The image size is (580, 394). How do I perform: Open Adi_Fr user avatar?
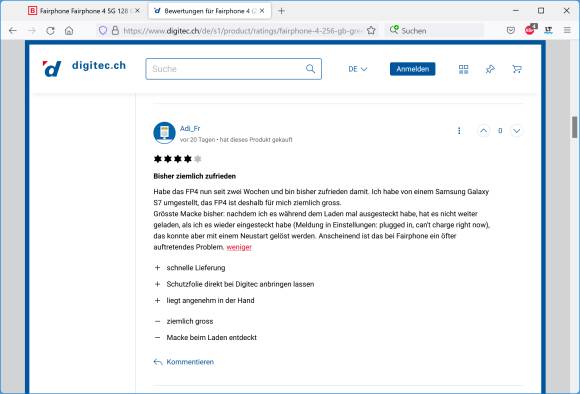click(164, 133)
